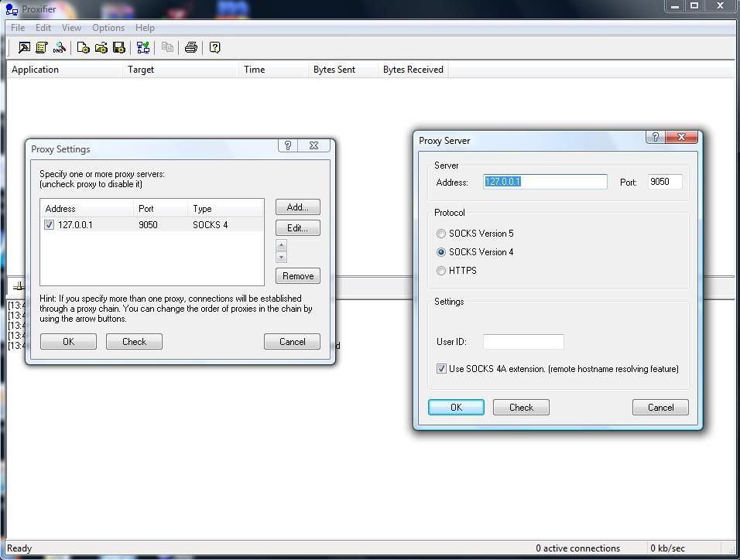
Task: Open Proxy Settings toolbar icon with hammer
Action: 24,47
